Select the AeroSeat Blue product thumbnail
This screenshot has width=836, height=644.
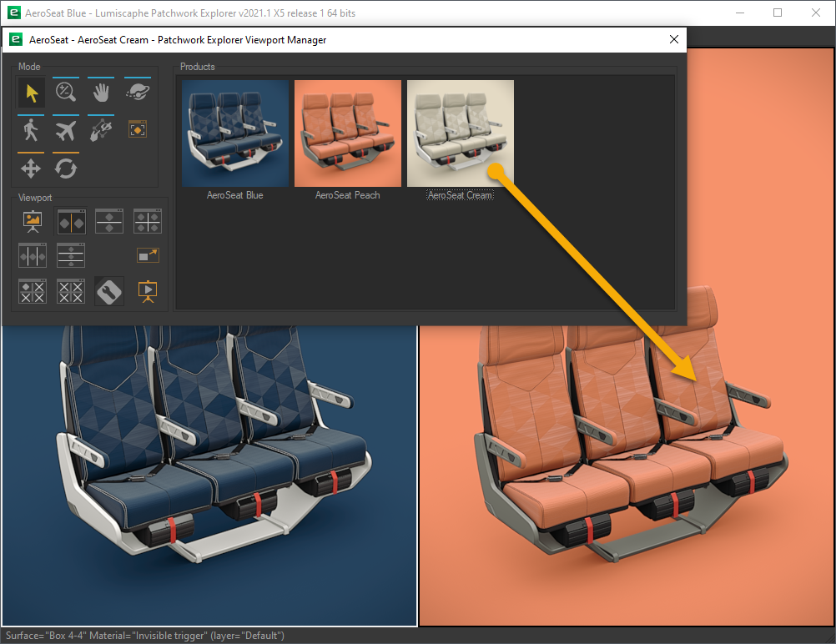pyautogui.click(x=235, y=133)
